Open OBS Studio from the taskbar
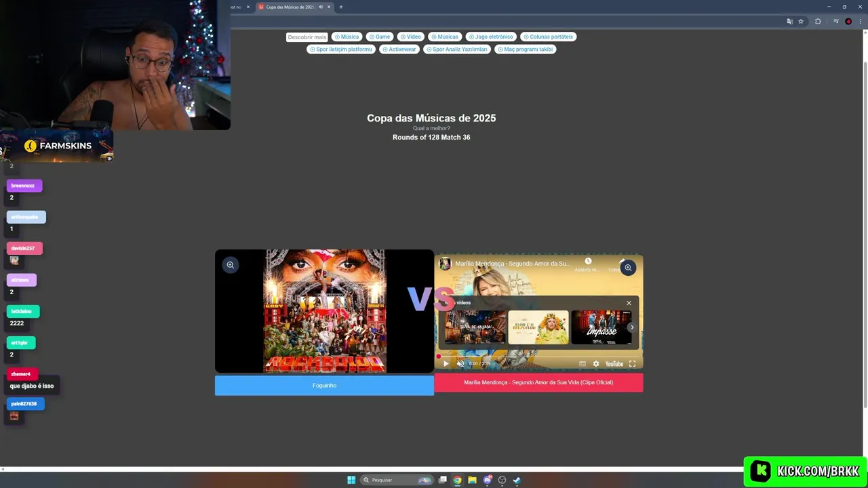This screenshot has width=868, height=488. tap(502, 480)
